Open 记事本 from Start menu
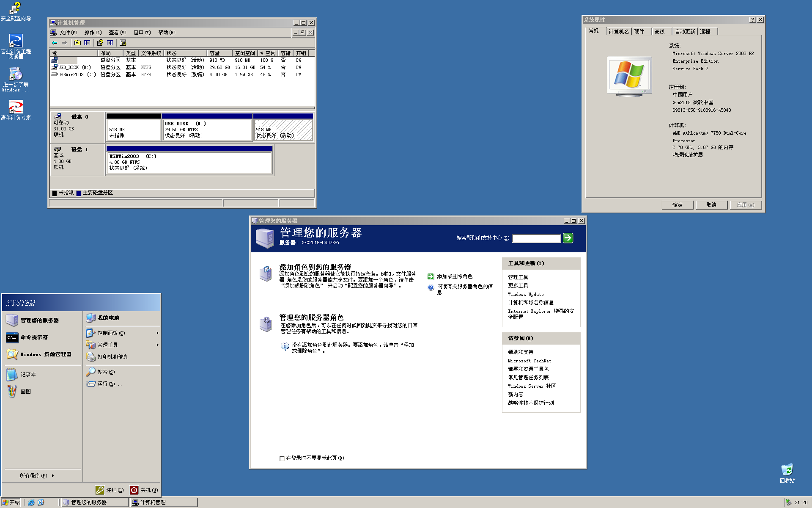812x508 pixels. pyautogui.click(x=42, y=375)
